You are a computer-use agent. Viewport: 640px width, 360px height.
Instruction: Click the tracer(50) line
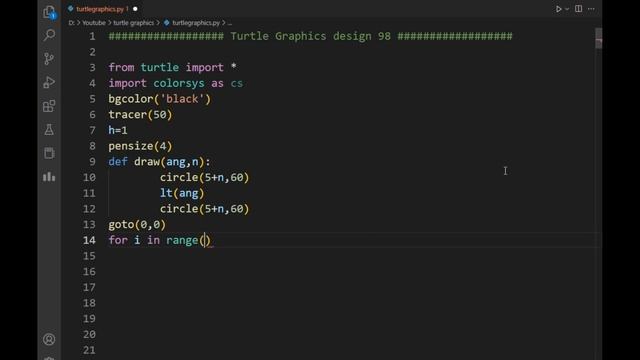coord(140,115)
